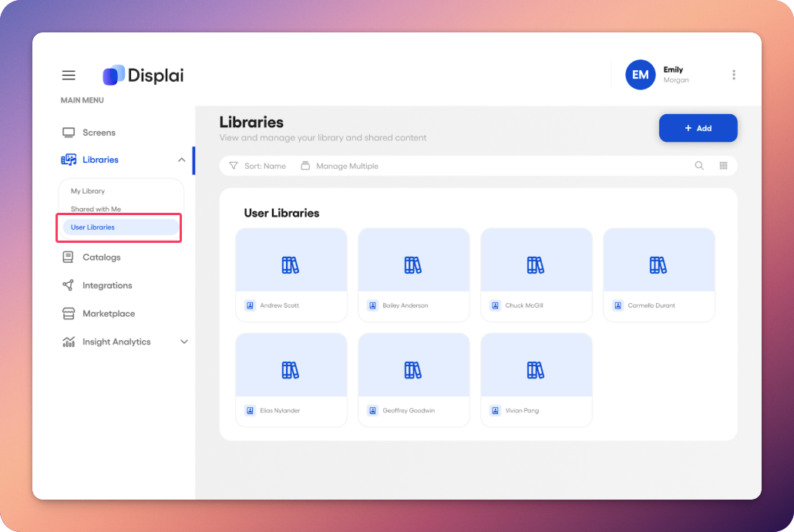
Task: Expand the Insight Analytics chevron
Action: coord(183,342)
